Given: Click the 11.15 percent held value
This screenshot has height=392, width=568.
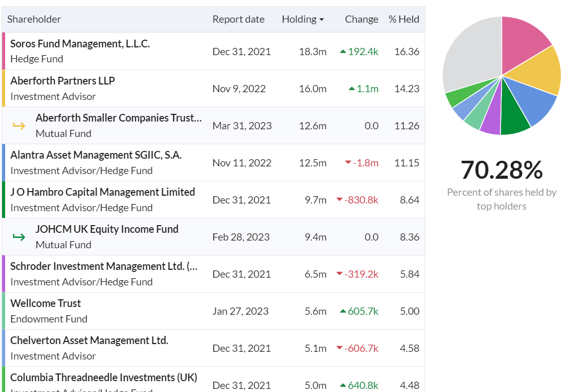Looking at the screenshot, I should 407,163.
